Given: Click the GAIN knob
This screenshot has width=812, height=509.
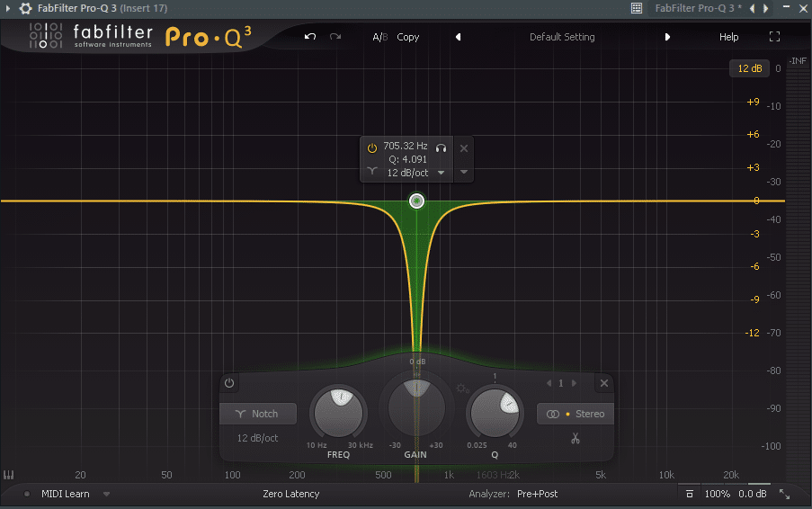Looking at the screenshot, I should [x=417, y=407].
